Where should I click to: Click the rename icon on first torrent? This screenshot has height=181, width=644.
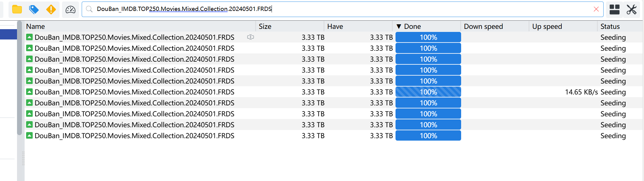(250, 37)
